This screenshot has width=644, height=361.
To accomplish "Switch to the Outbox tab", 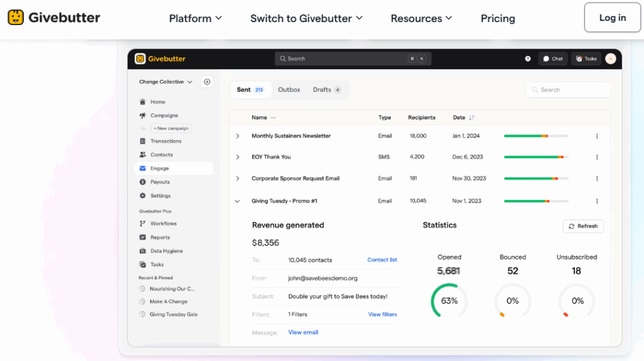I will (x=289, y=90).
